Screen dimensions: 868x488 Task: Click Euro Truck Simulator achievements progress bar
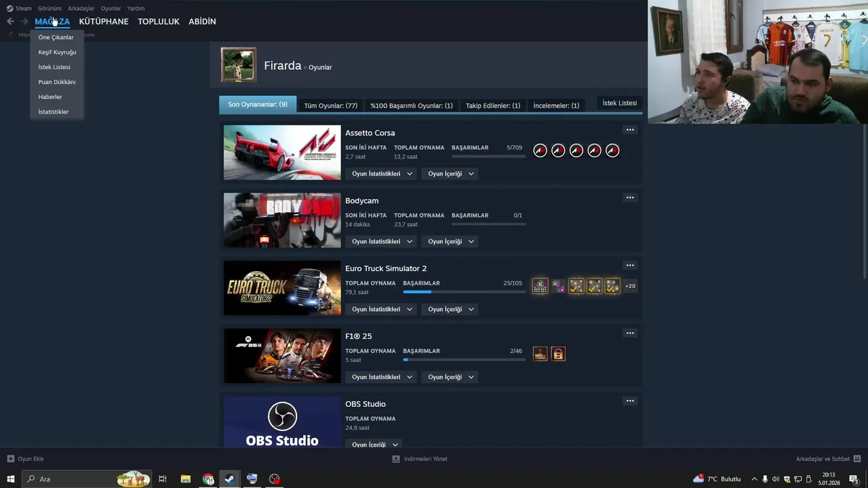click(465, 292)
